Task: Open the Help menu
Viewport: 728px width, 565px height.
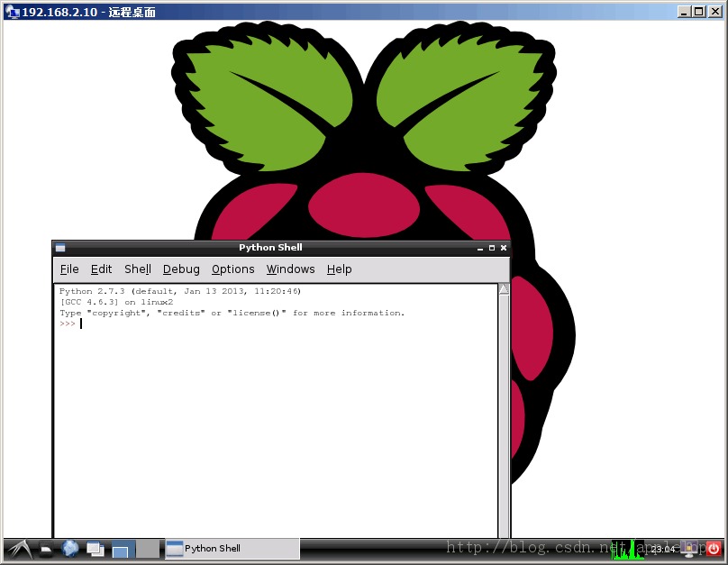Action: pos(340,269)
